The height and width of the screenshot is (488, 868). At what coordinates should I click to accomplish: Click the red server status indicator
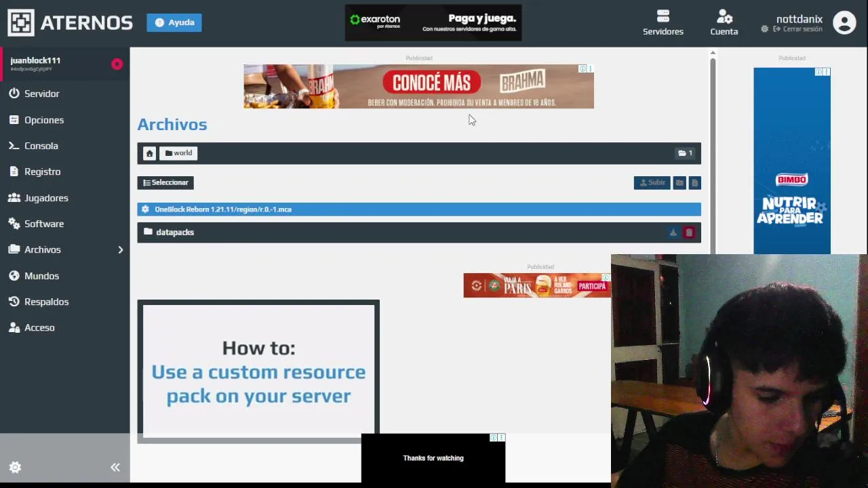pyautogui.click(x=117, y=64)
